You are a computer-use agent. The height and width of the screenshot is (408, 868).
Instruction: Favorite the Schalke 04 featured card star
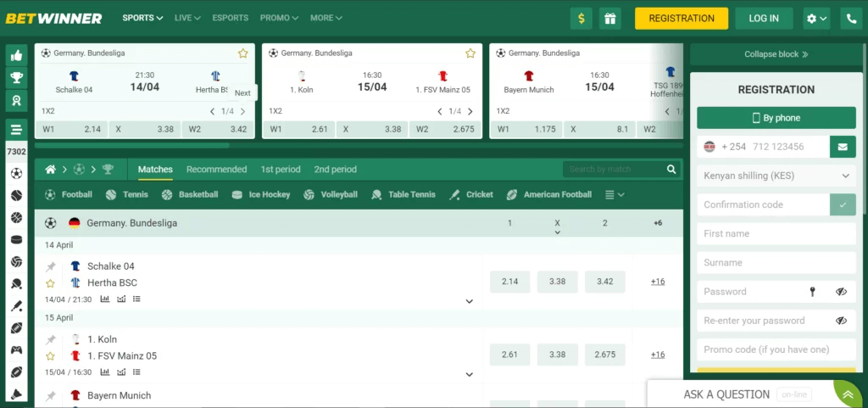click(243, 53)
